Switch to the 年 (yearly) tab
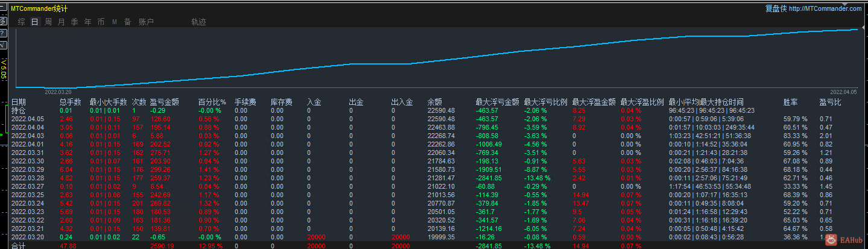This screenshot has width=868, height=249. (x=88, y=22)
